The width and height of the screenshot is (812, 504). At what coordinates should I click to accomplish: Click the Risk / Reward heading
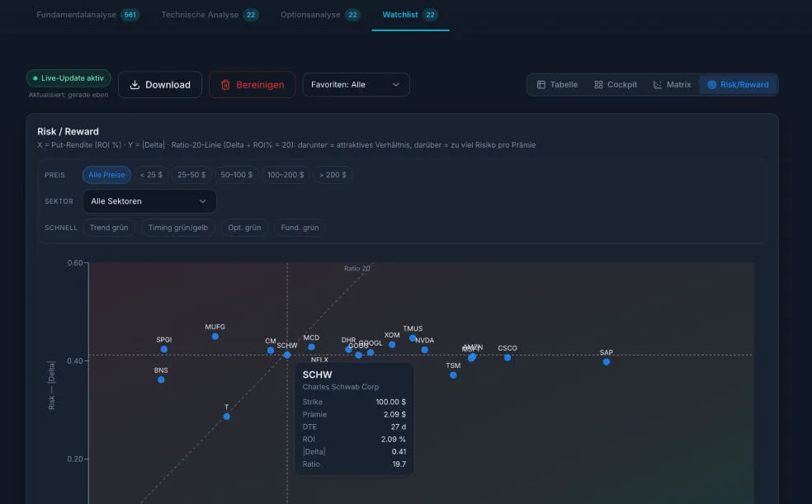click(68, 131)
